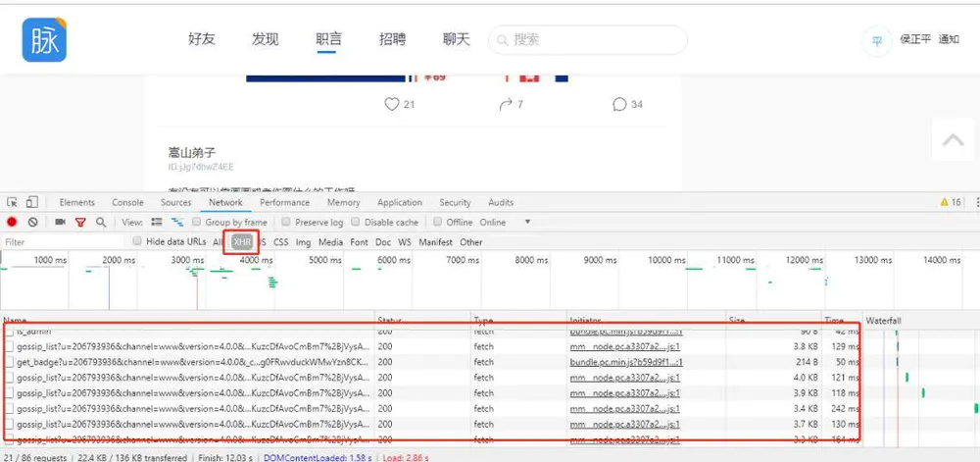Screen dimensions: 980x462
Task: Select the Doc request type filter
Action: tap(383, 242)
